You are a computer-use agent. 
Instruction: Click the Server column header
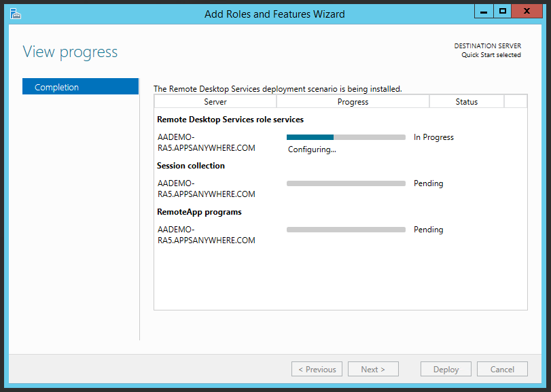click(x=215, y=102)
